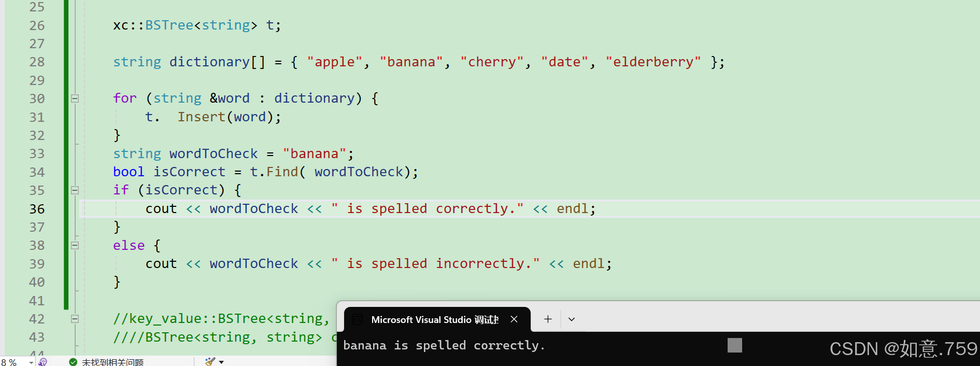Collapse the for loop at line 30
The image size is (980, 366).
pyautogui.click(x=75, y=98)
